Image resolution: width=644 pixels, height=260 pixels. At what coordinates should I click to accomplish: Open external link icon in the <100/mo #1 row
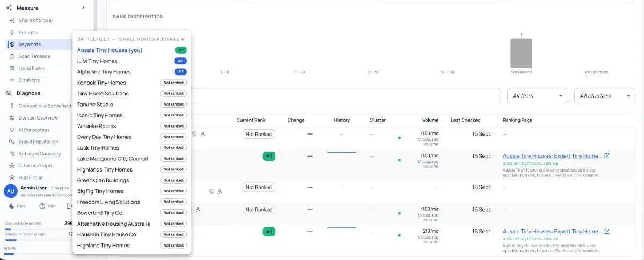[607, 156]
